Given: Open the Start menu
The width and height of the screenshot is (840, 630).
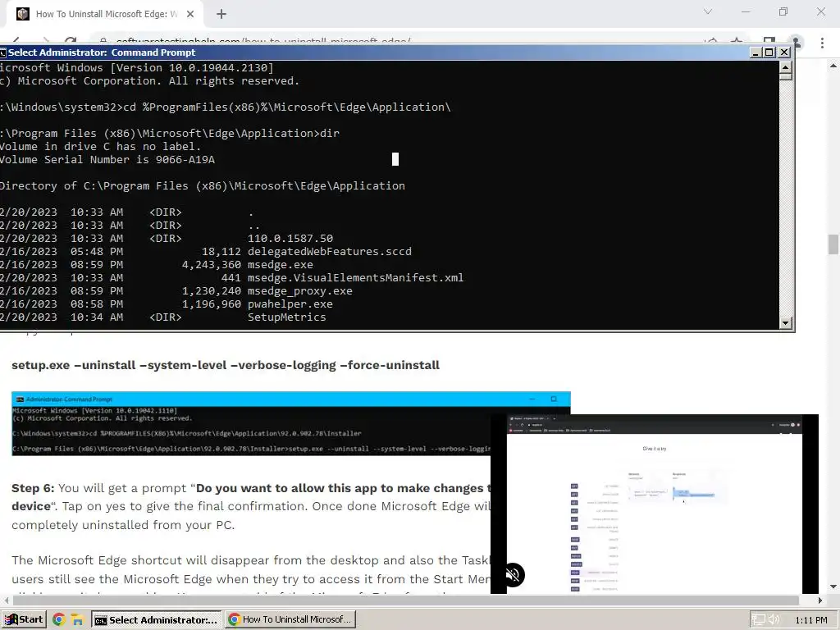Looking at the screenshot, I should [24, 620].
